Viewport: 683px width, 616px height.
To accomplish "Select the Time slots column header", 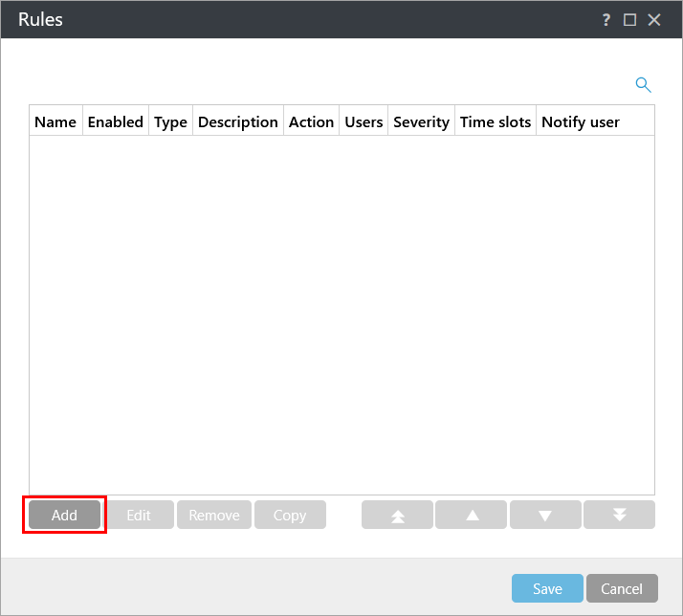I will [496, 121].
